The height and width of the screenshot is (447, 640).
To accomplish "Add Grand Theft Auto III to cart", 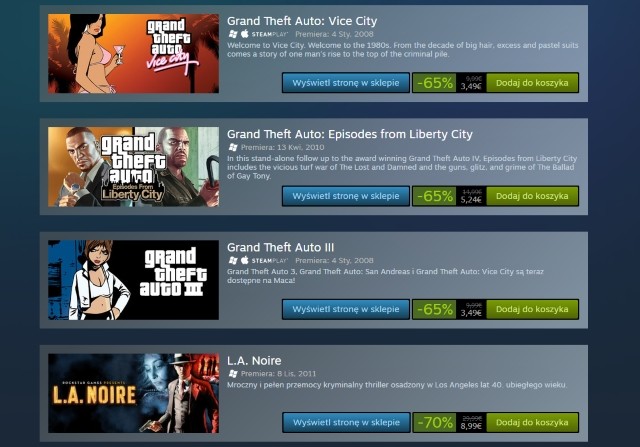I will pos(532,309).
